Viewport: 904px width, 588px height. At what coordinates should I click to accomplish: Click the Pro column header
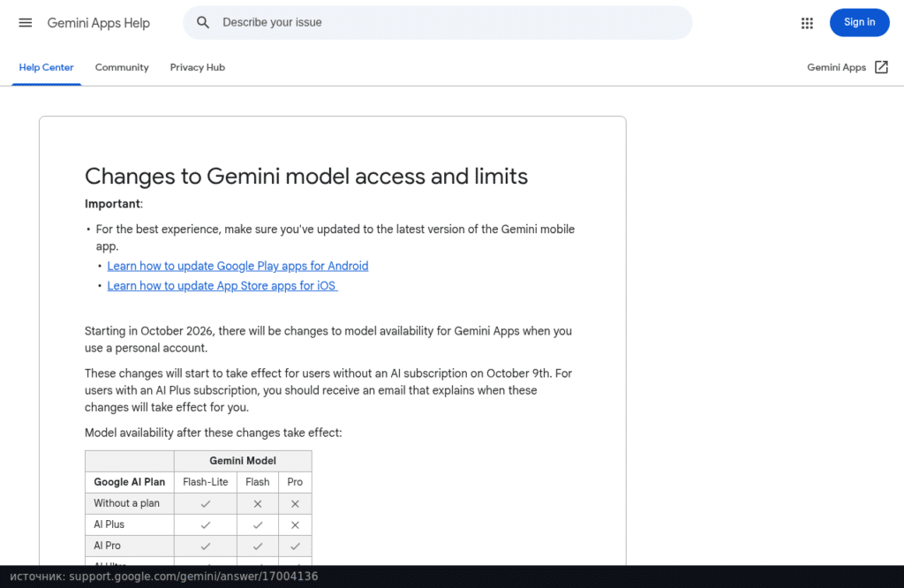[295, 482]
